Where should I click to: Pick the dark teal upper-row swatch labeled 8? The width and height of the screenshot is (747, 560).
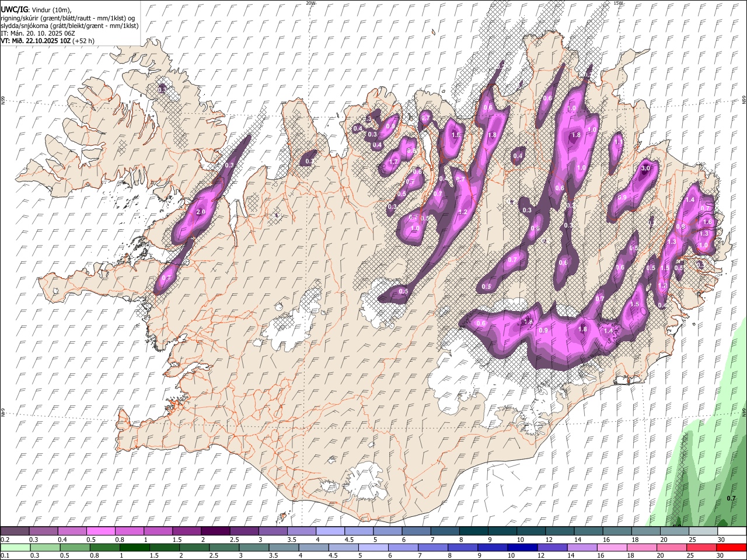coord(473,531)
